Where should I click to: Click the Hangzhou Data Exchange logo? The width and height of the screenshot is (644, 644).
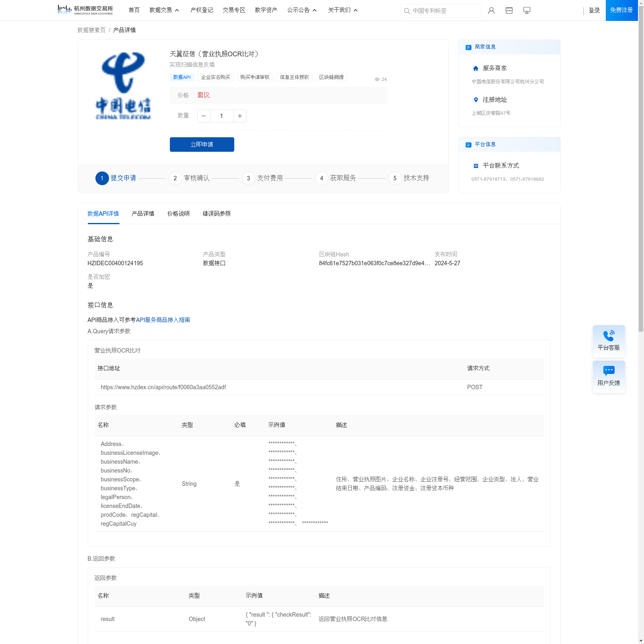85,10
